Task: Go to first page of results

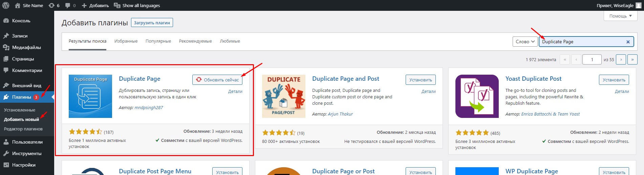Action: (x=565, y=59)
